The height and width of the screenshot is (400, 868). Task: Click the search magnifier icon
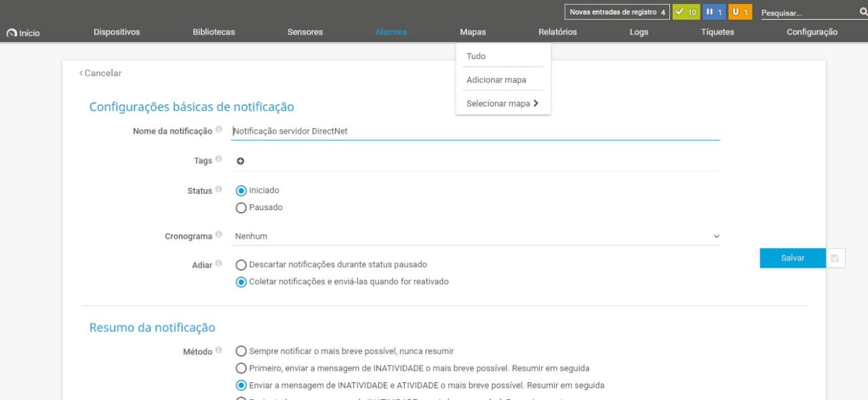(863, 12)
